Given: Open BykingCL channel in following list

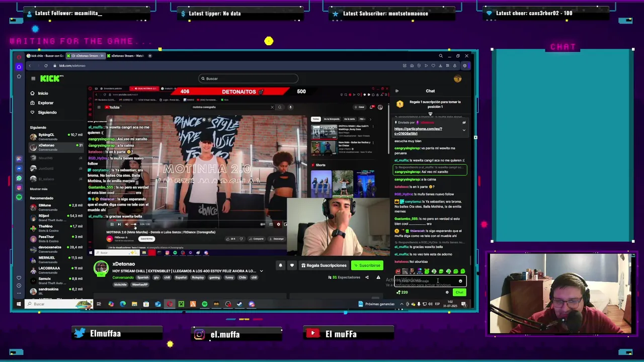Looking at the screenshot, I should click(x=55, y=136).
